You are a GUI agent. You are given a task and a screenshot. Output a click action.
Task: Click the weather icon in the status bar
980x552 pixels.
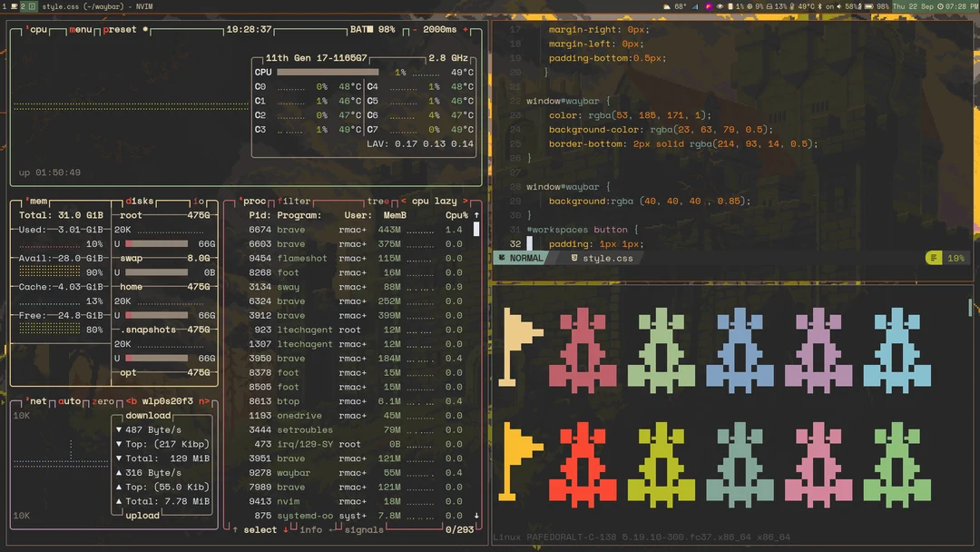point(666,5)
